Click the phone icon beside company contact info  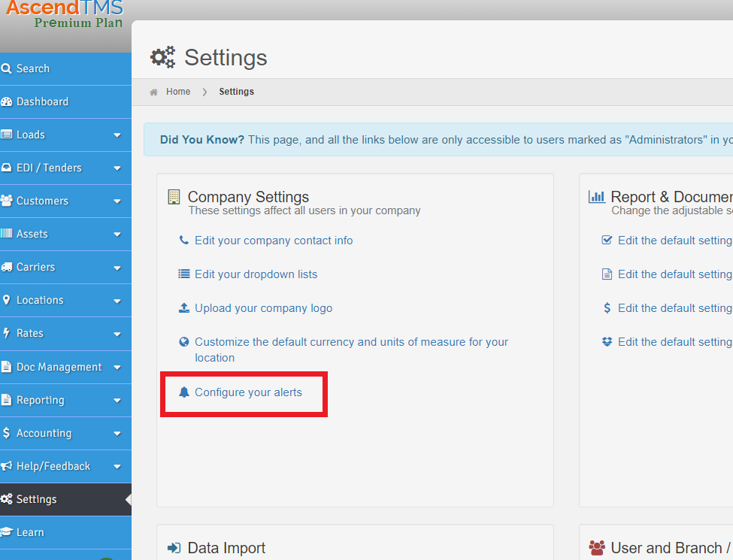coord(184,241)
